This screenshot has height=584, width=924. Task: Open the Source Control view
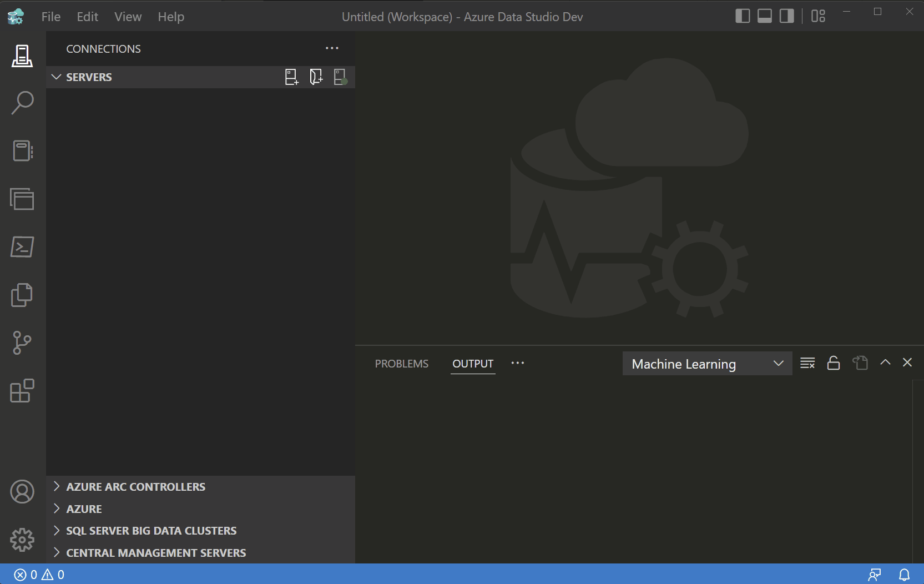(22, 343)
